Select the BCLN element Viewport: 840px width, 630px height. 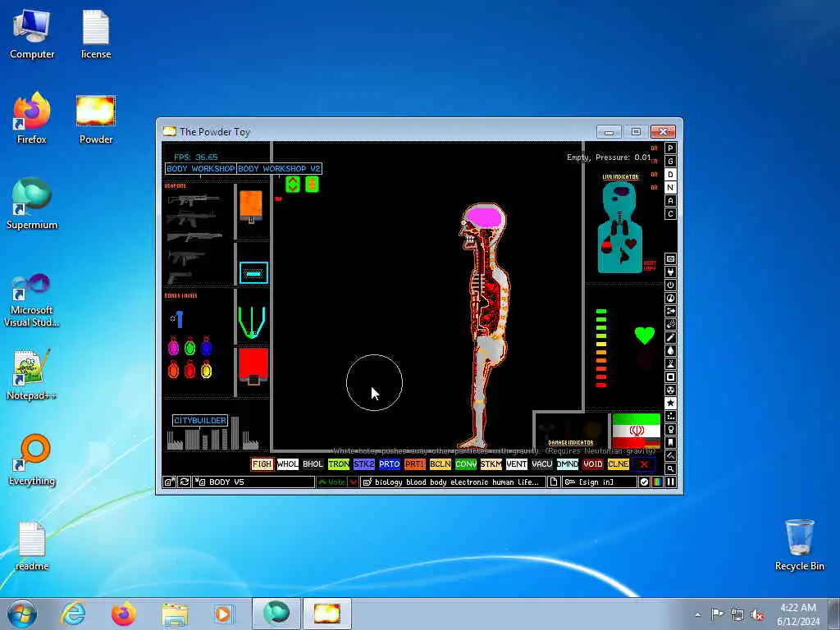441,464
